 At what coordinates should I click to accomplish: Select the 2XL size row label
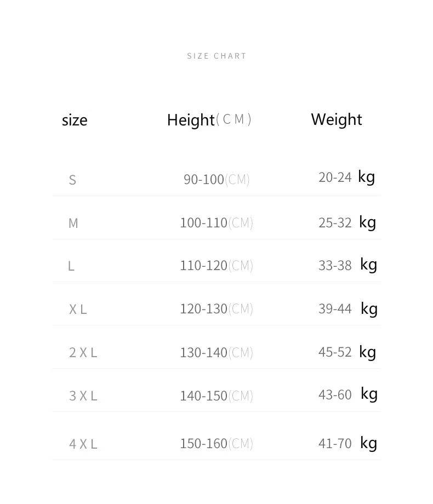click(83, 353)
